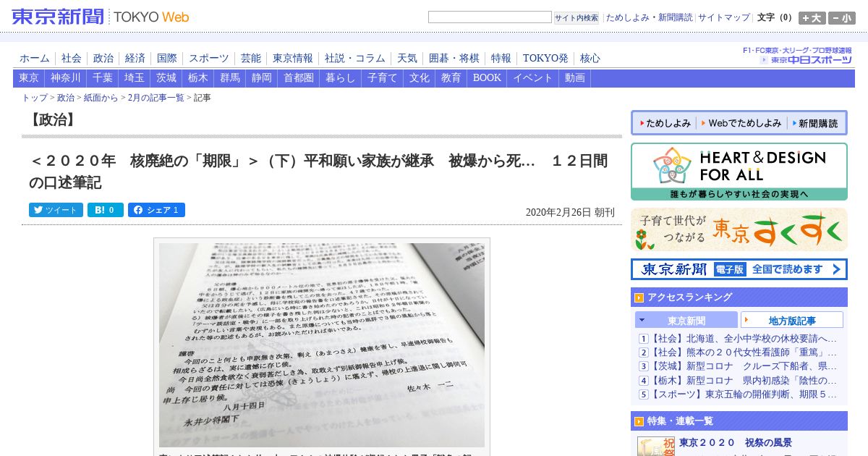Select the 静岡 regional tab

[x=262, y=78]
